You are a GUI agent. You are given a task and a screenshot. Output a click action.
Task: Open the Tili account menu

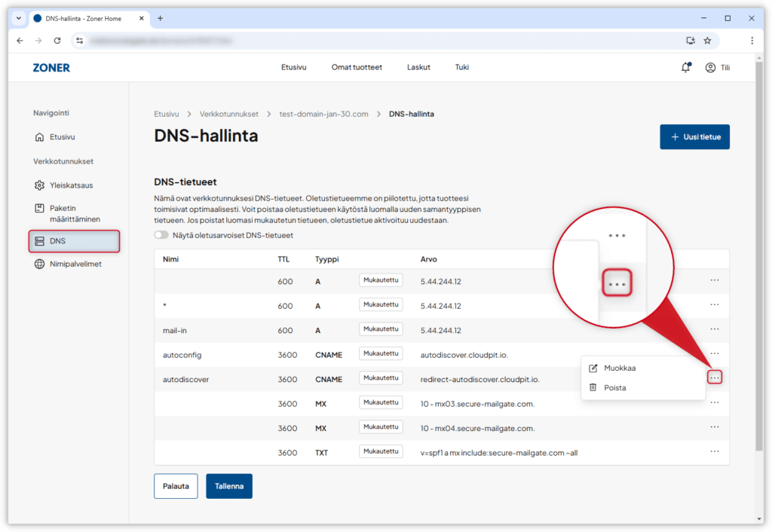717,68
